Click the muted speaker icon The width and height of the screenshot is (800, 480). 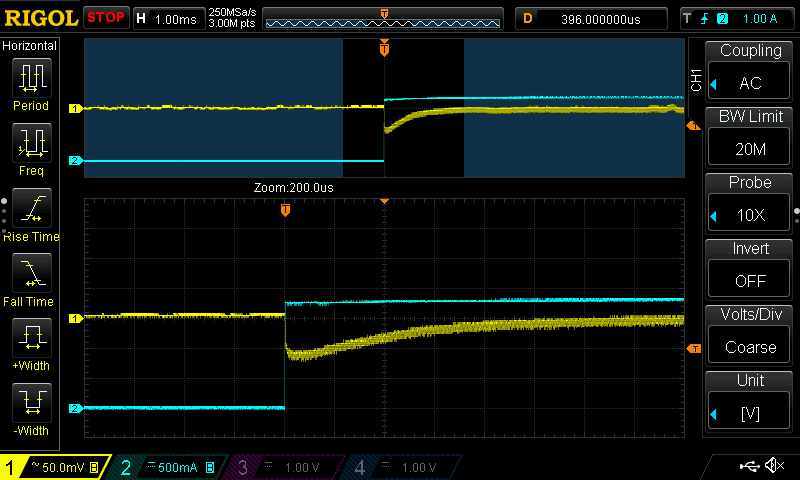click(773, 466)
